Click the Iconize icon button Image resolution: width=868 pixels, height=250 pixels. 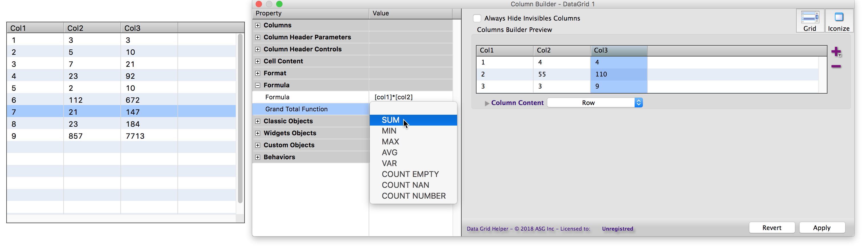click(x=838, y=21)
